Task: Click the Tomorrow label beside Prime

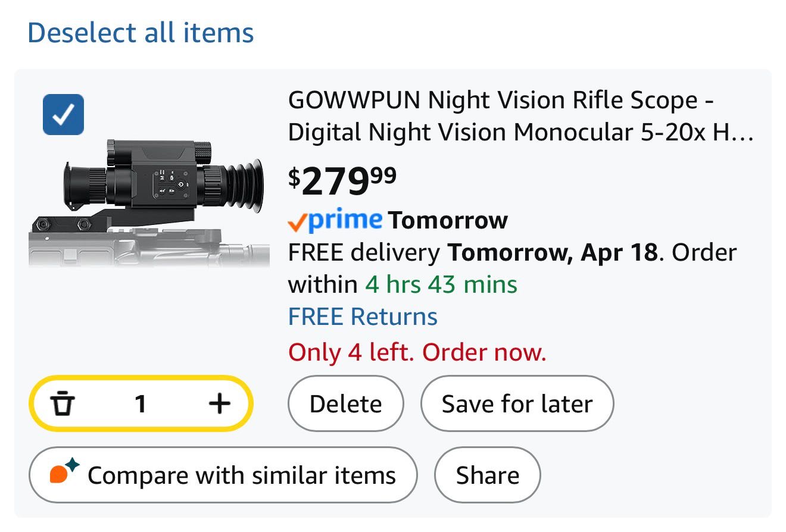Action: (448, 220)
